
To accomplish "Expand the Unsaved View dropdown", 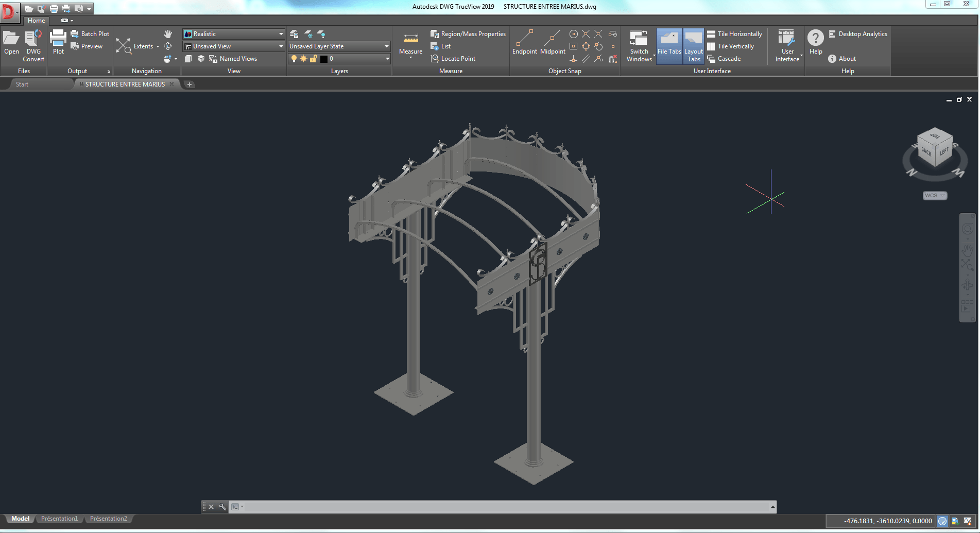I will pyautogui.click(x=281, y=46).
